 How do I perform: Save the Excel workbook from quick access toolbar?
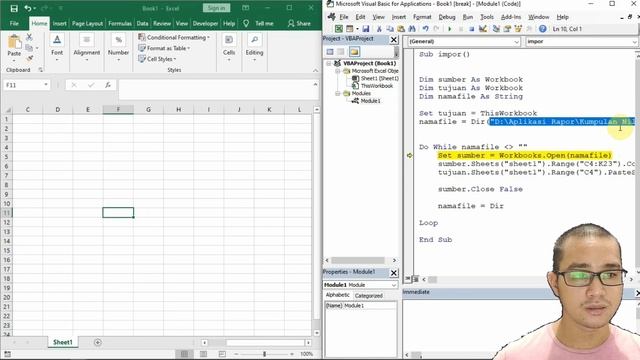pyautogui.click(x=14, y=9)
